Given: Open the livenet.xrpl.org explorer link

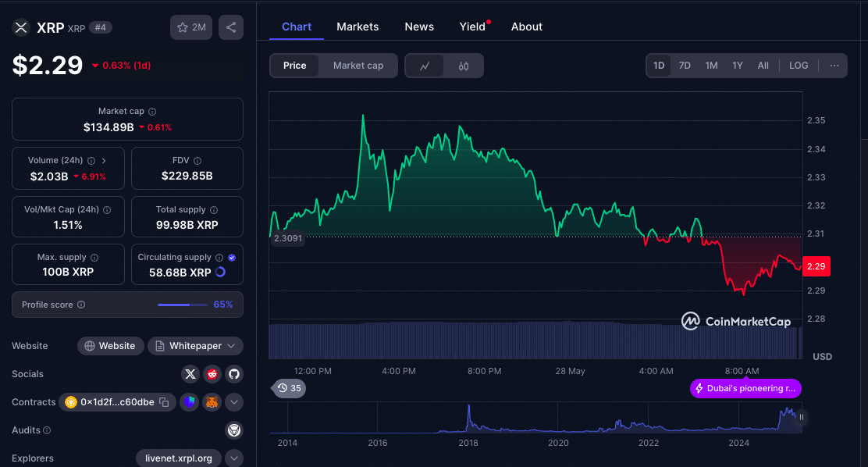Looking at the screenshot, I should 179,458.
